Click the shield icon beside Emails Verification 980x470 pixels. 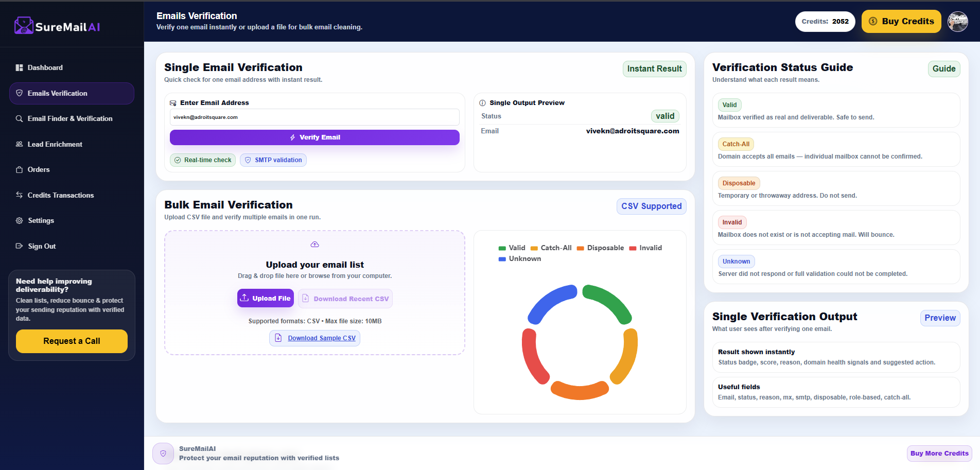(x=19, y=93)
